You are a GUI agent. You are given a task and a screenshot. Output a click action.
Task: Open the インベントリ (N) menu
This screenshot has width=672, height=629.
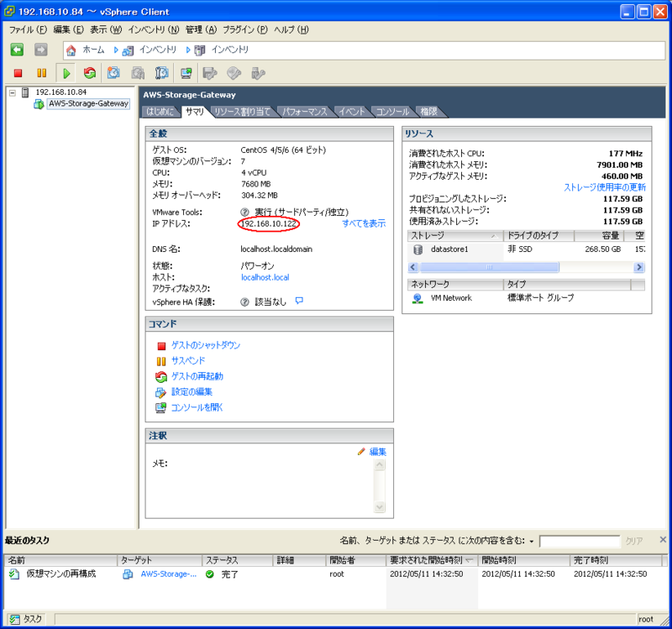[154, 29]
